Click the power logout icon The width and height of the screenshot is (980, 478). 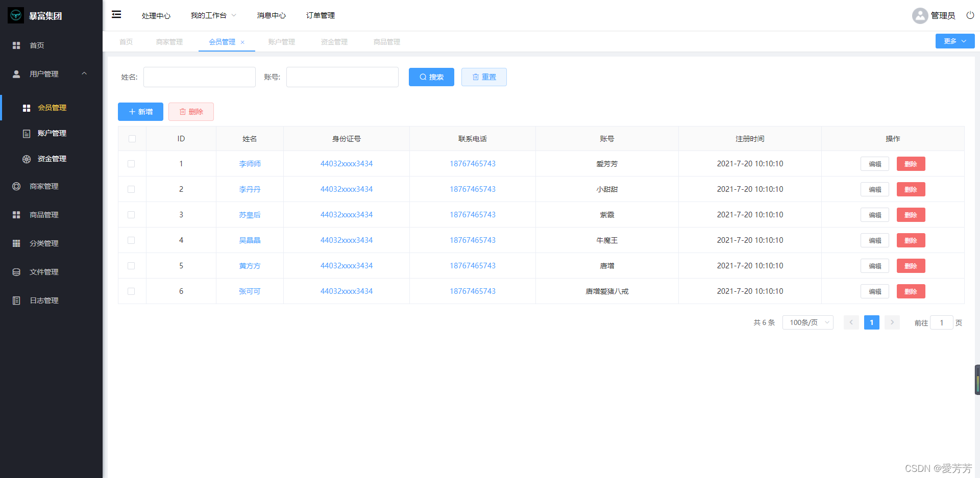pyautogui.click(x=970, y=15)
